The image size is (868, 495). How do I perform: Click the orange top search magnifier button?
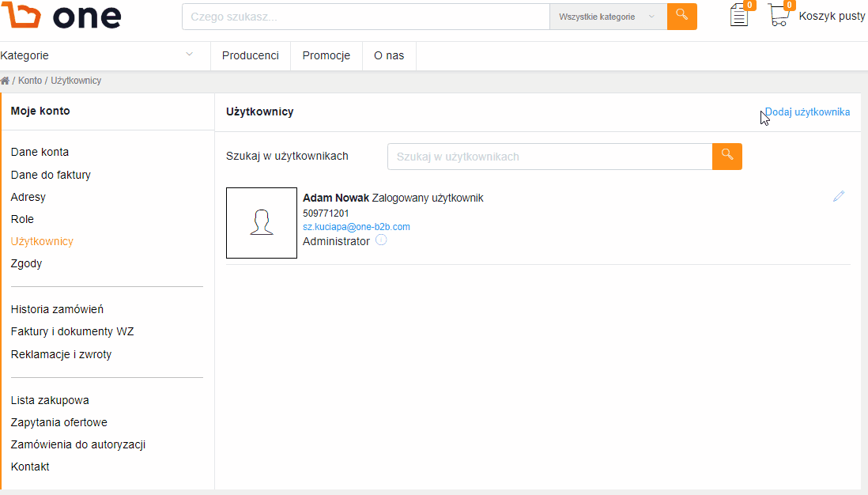coord(682,17)
